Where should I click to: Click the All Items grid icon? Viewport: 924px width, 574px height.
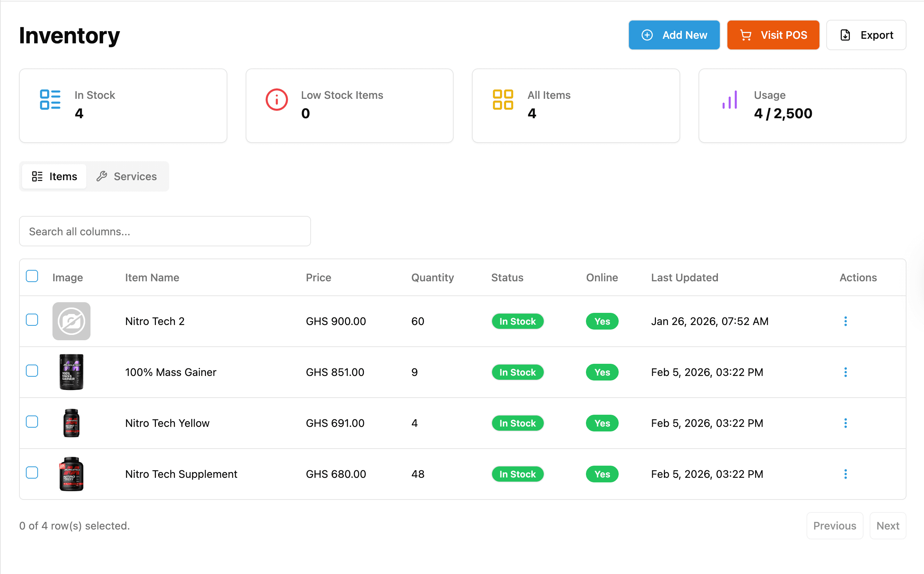click(x=503, y=100)
